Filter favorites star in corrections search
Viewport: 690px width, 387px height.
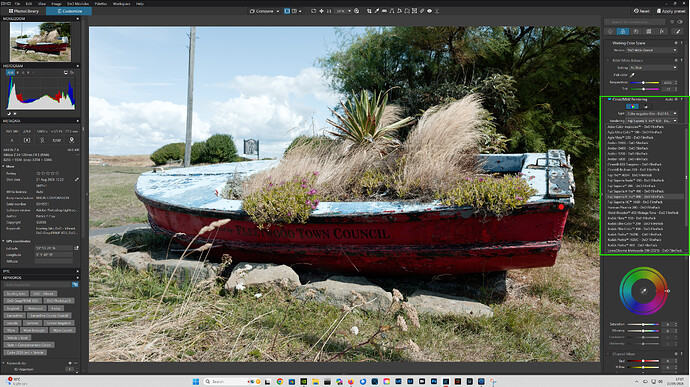[672, 22]
